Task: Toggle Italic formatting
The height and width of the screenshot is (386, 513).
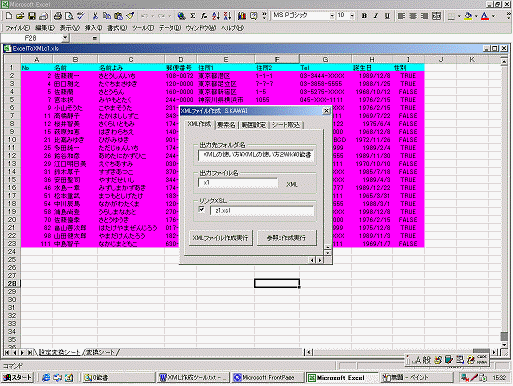Action: click(x=376, y=16)
